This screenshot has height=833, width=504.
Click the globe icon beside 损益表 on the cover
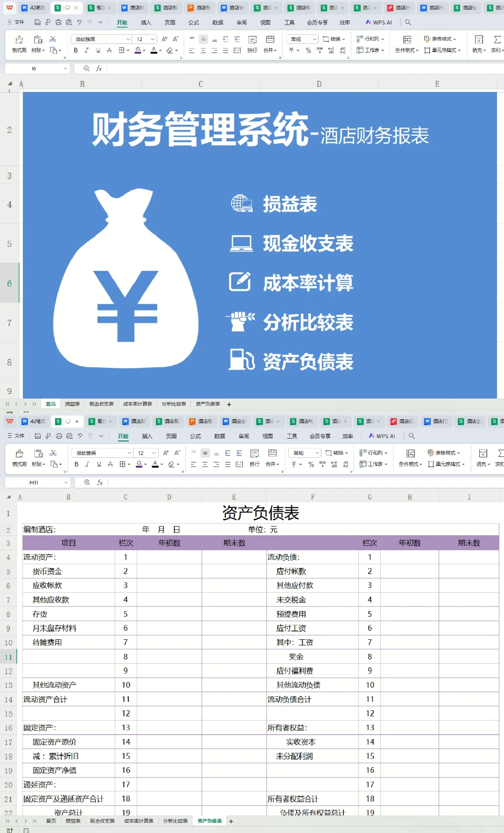(x=242, y=203)
